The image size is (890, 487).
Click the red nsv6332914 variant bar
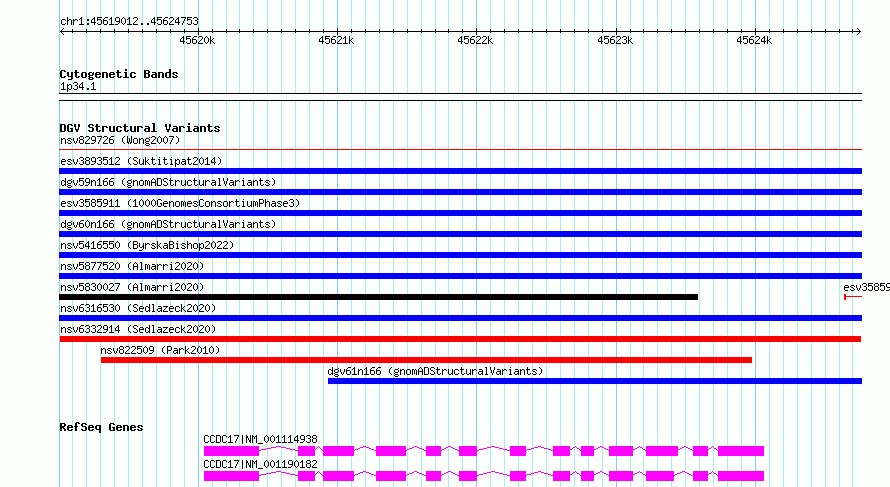460,339
